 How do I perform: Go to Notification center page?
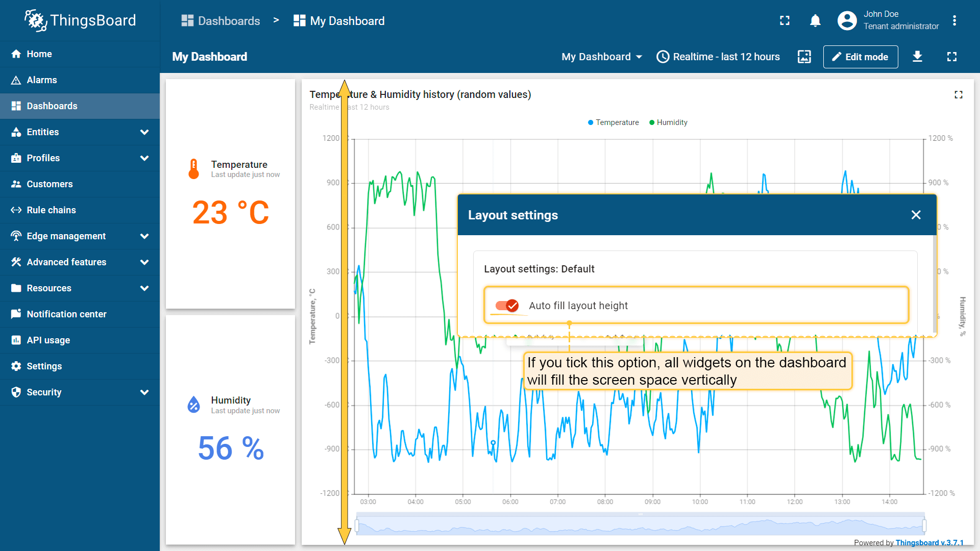pos(66,314)
